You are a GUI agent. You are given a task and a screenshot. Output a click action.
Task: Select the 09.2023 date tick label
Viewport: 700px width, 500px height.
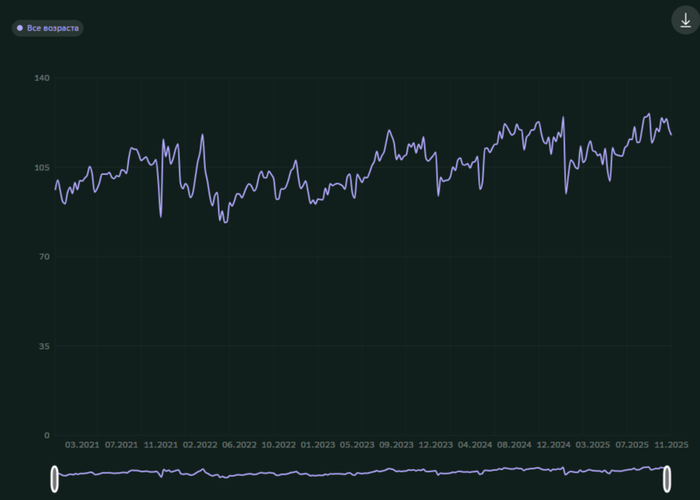396,444
